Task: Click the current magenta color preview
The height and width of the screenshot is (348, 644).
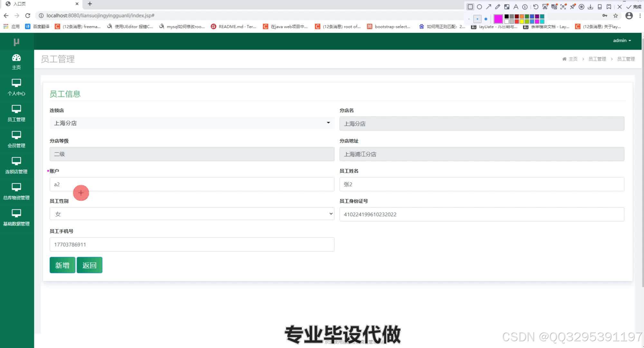Action: coord(498,19)
